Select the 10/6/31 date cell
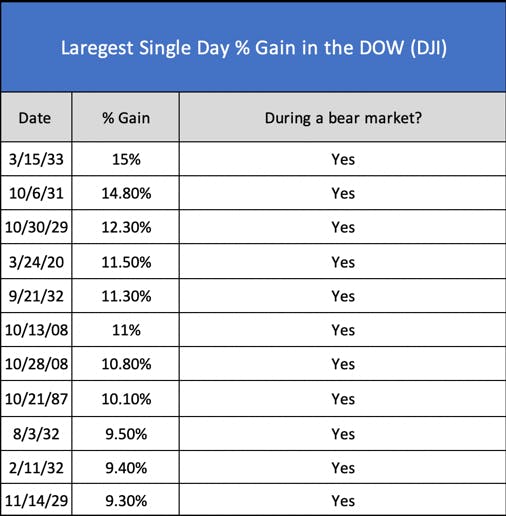The height and width of the screenshot is (516, 506). coord(36,193)
